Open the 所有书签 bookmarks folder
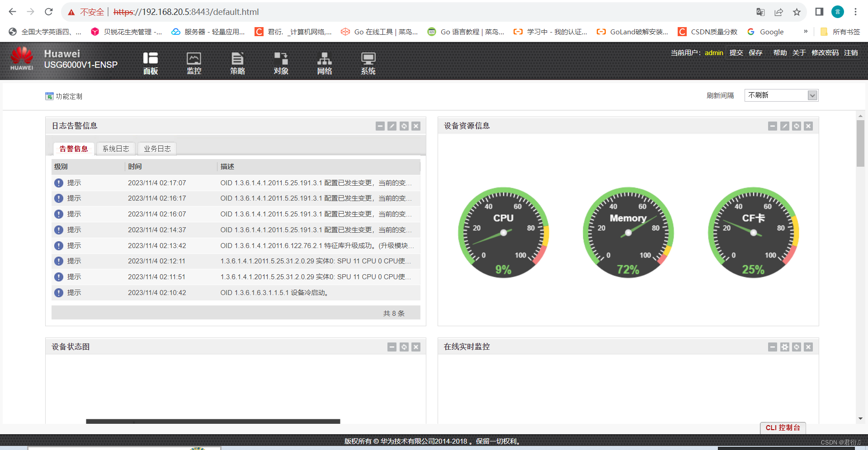 pyautogui.click(x=840, y=32)
